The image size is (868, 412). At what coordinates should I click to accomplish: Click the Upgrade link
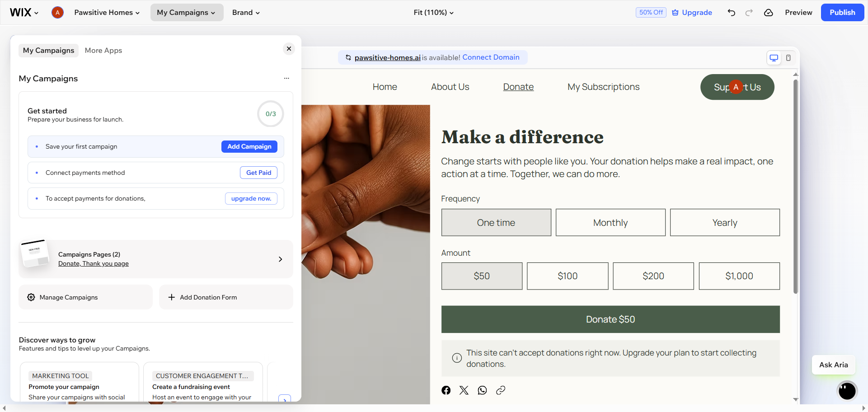point(692,13)
